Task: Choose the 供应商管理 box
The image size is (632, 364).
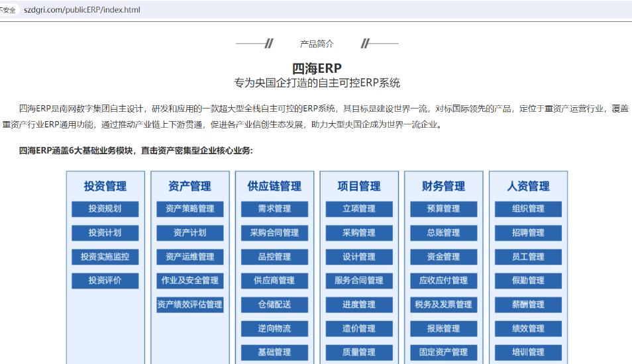Action: (274, 281)
